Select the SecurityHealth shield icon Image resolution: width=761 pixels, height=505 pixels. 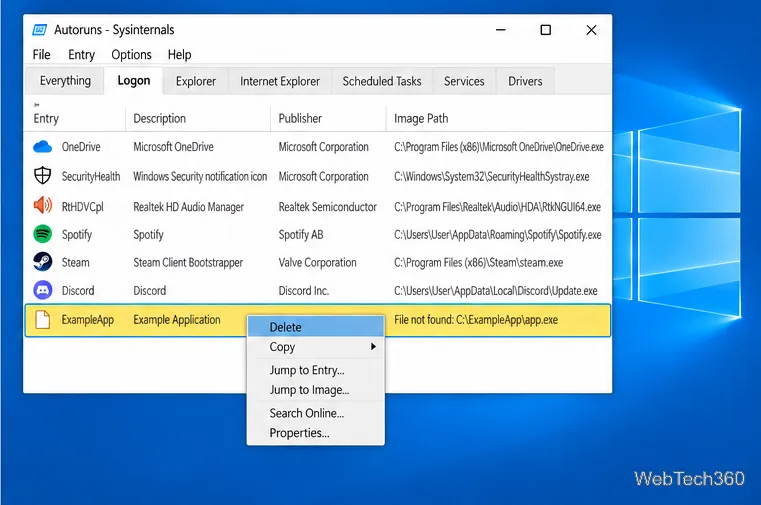(x=43, y=176)
